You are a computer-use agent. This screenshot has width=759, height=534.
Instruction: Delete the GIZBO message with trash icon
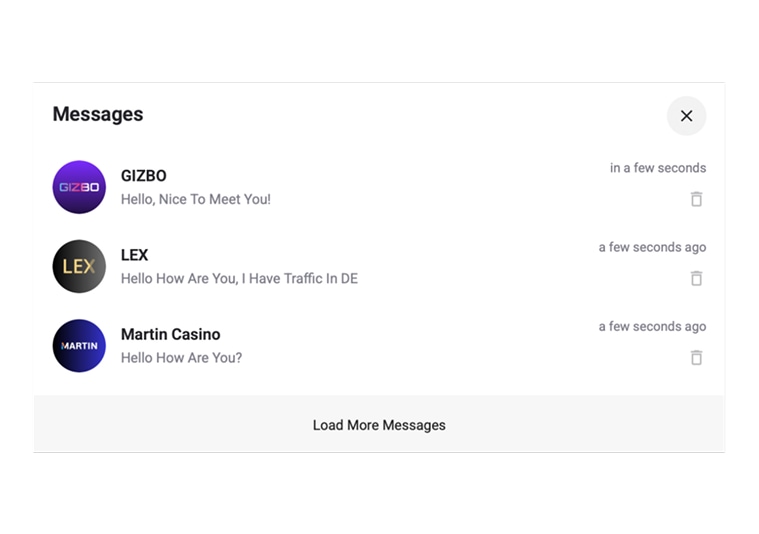point(696,199)
